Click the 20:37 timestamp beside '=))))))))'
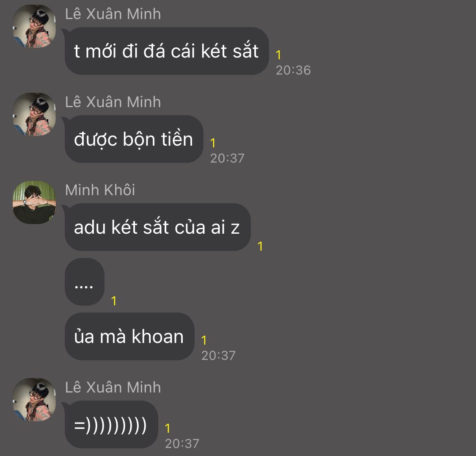 click(182, 444)
